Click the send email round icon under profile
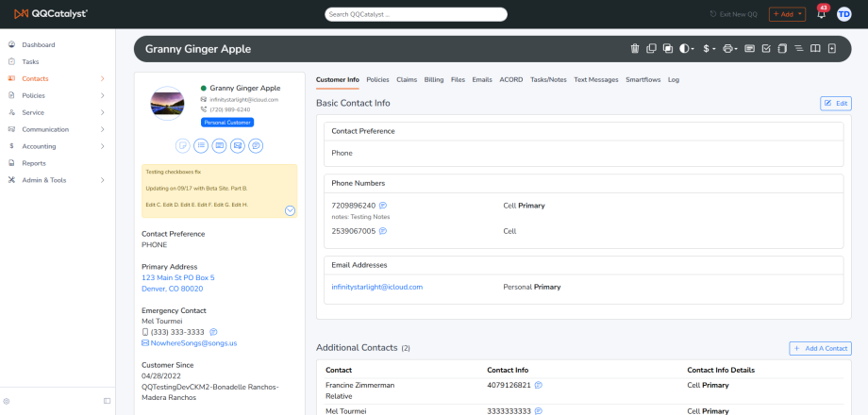 coord(238,145)
